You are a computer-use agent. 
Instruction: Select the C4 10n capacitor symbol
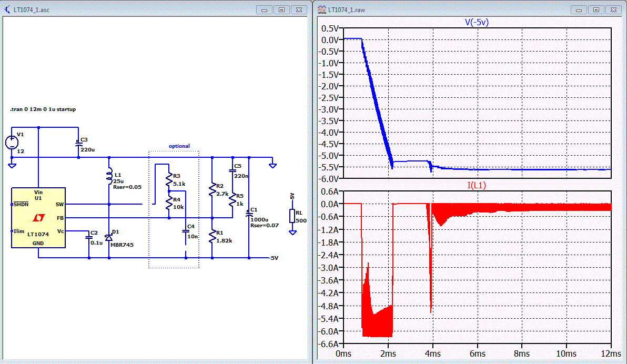(186, 231)
